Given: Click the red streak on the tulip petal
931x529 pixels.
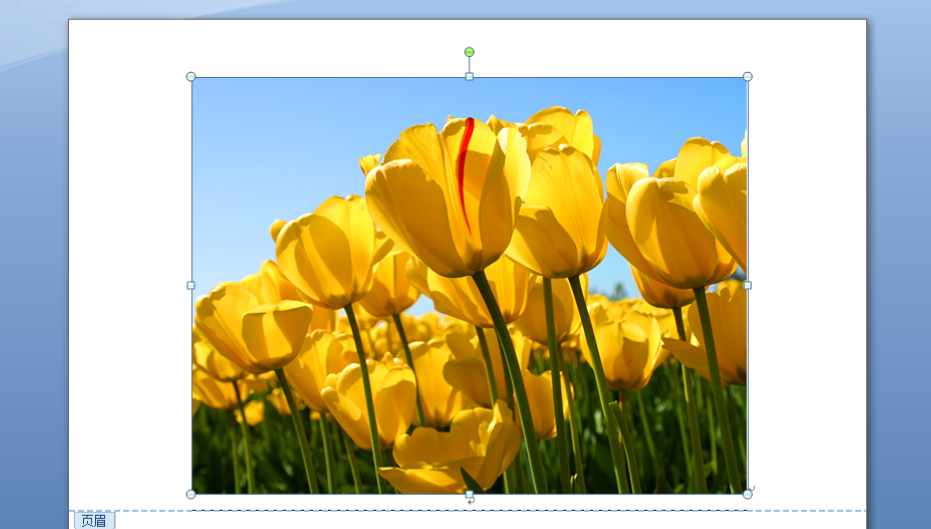Looking at the screenshot, I should 465,160.
